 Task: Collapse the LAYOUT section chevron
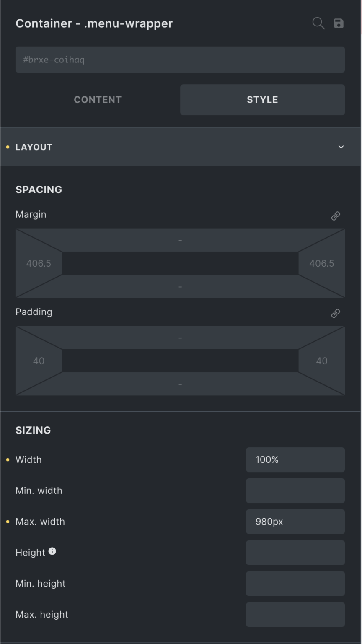click(341, 147)
